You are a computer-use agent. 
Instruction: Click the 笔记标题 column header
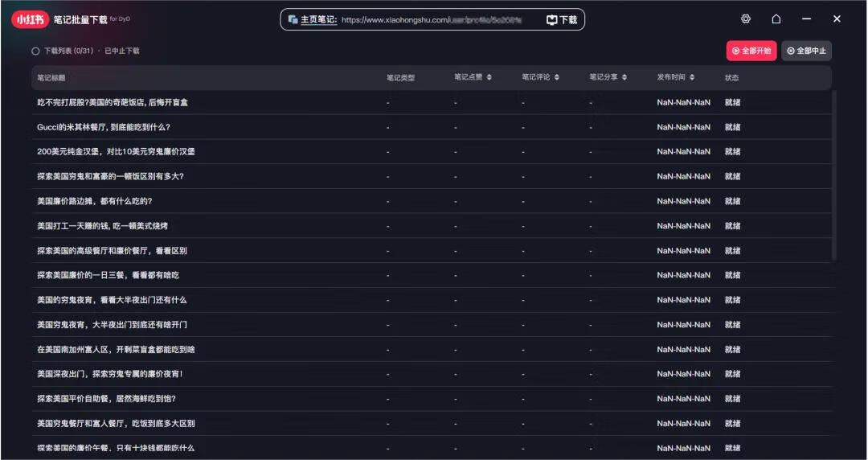pyautogui.click(x=51, y=78)
